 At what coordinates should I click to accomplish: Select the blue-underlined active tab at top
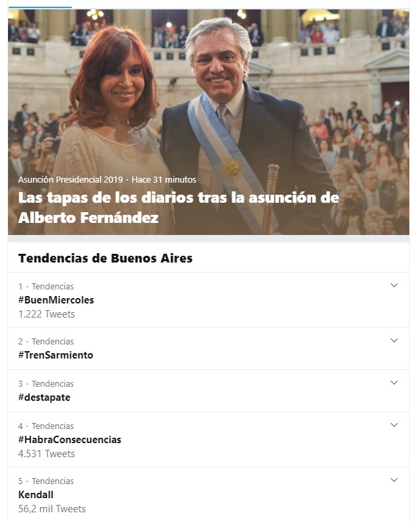tap(40, 4)
